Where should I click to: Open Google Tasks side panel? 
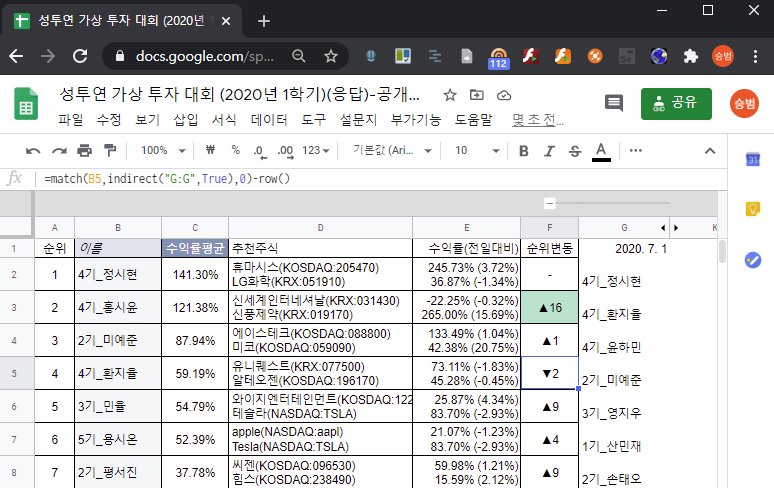753,260
